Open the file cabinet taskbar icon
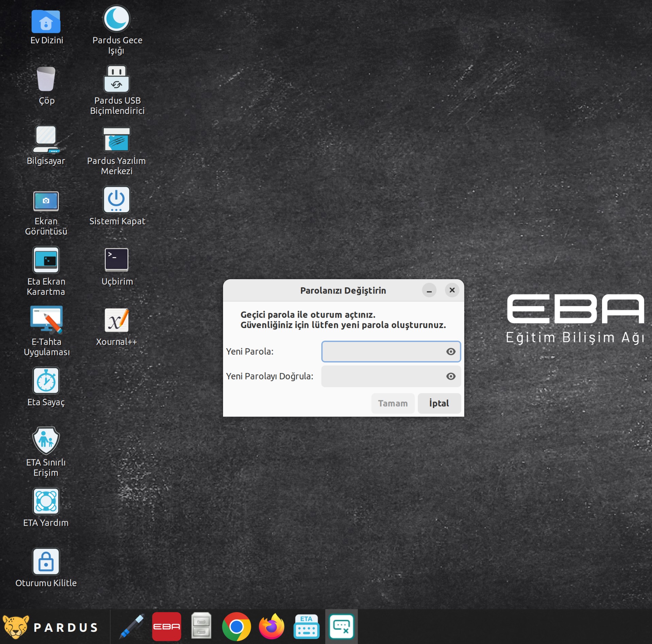 pos(201,626)
